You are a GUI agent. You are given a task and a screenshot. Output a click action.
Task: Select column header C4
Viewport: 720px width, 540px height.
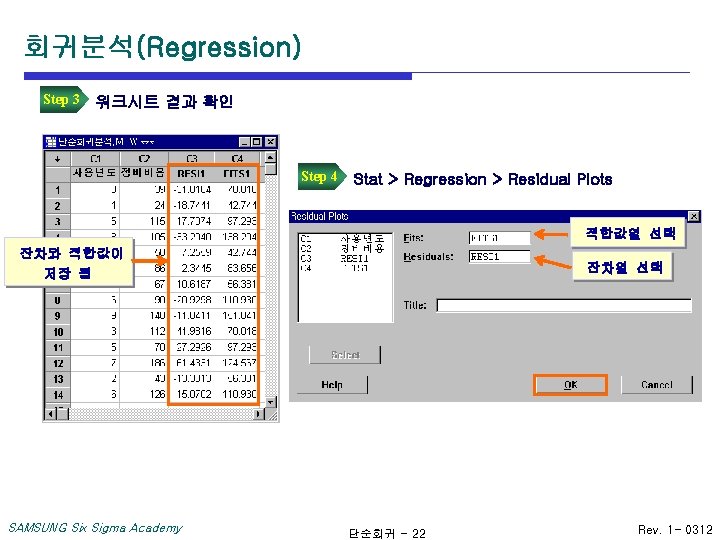(x=237, y=159)
